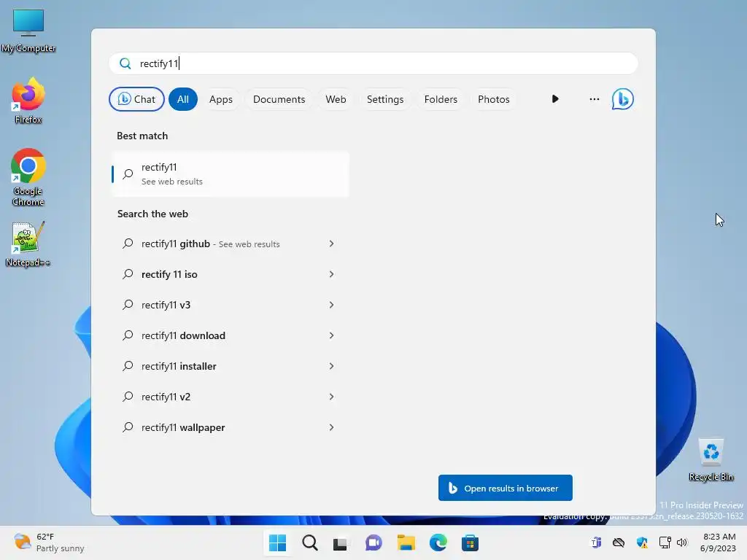
Task: Expand the rectify11 github suggestion arrow
Action: [332, 244]
